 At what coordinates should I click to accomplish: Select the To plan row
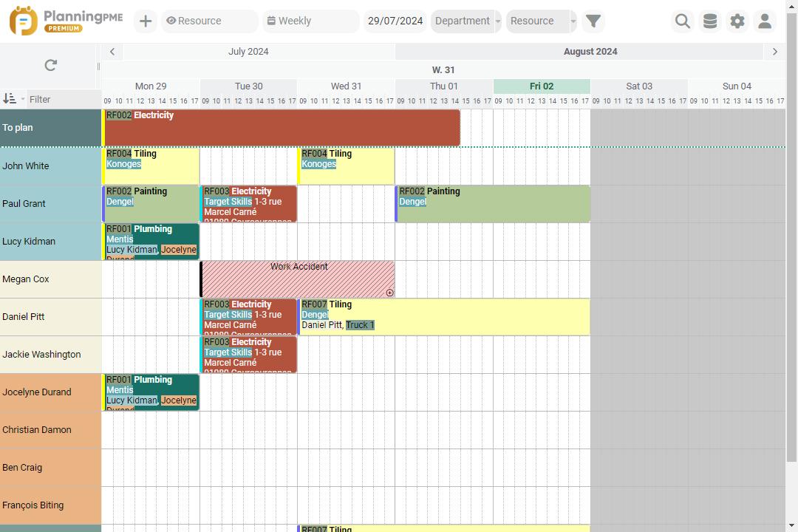[50, 128]
